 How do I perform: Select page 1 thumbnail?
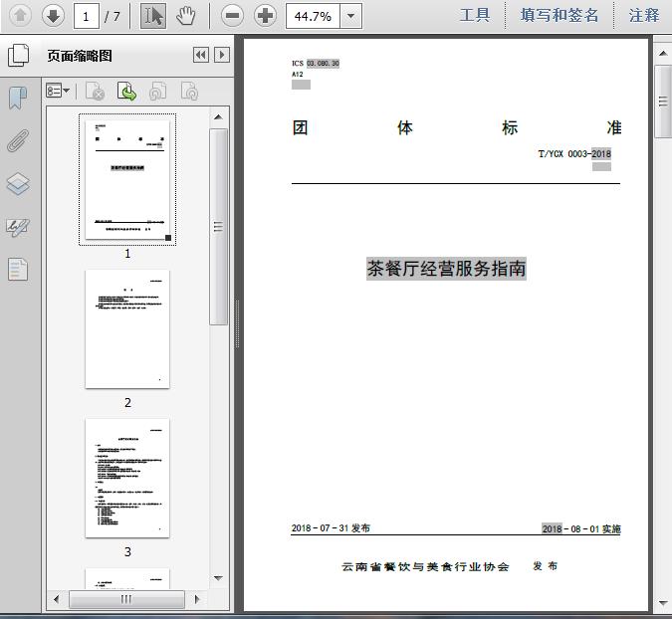coord(127,179)
